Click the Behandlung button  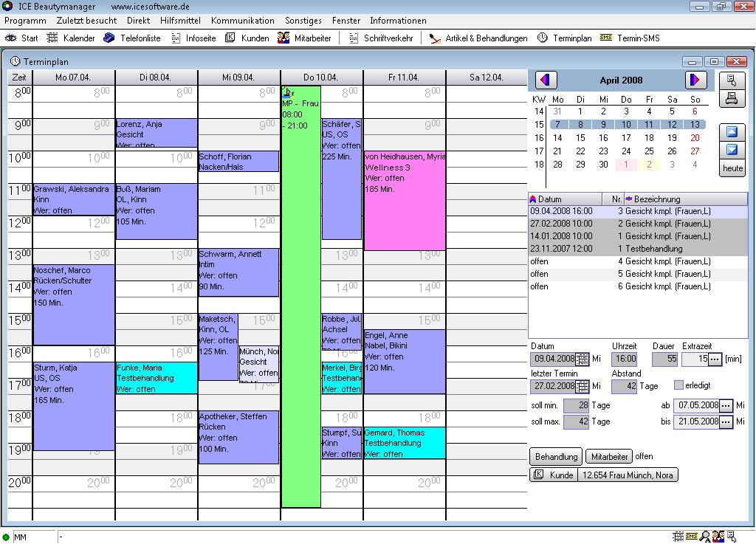tap(556, 456)
